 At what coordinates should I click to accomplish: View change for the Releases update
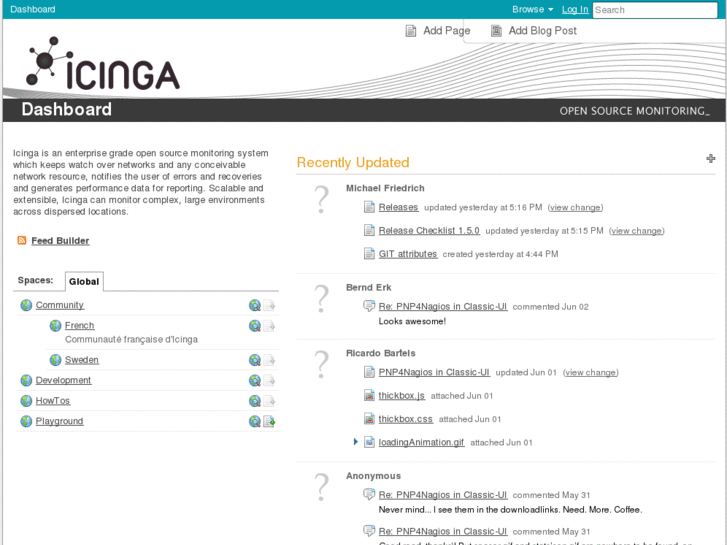pyautogui.click(x=575, y=207)
